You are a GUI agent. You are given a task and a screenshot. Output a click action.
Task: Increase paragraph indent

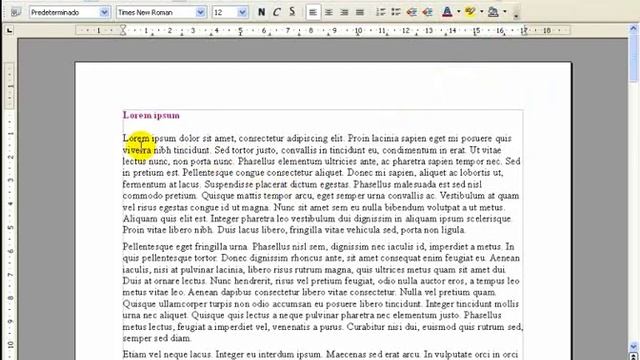427,12
